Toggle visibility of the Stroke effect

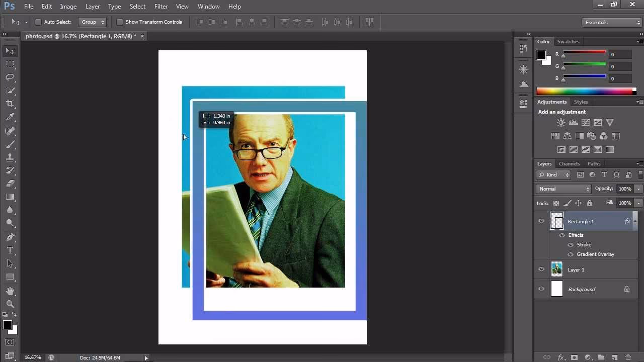click(571, 245)
